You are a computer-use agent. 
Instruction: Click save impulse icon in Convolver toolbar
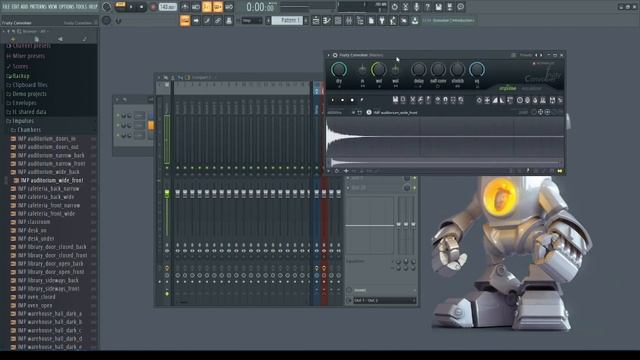coord(395,100)
